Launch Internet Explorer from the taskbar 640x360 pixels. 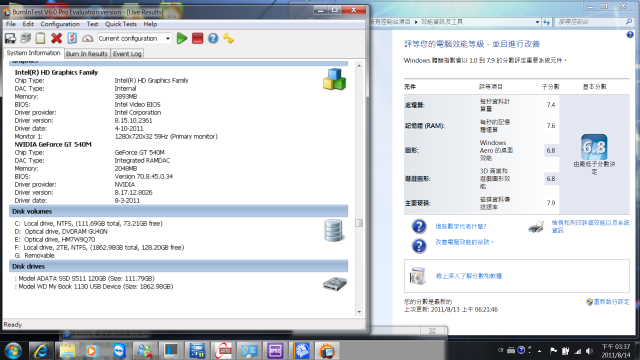41,351
